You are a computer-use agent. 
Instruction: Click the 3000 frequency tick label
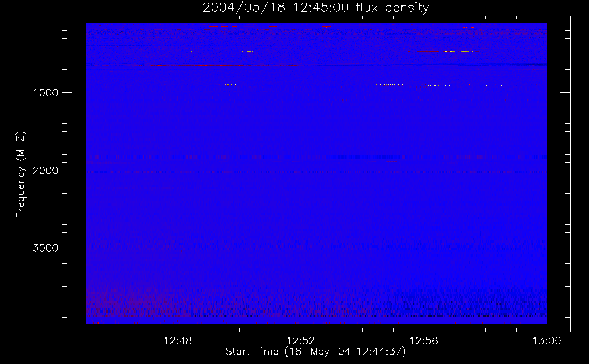coord(46,248)
